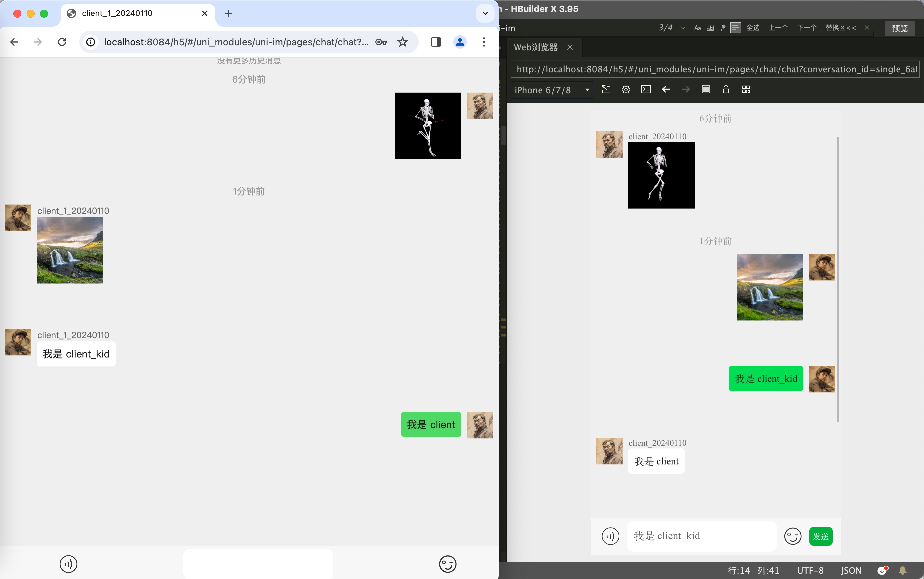Click the voice input icon in Chrome chat

tap(69, 564)
